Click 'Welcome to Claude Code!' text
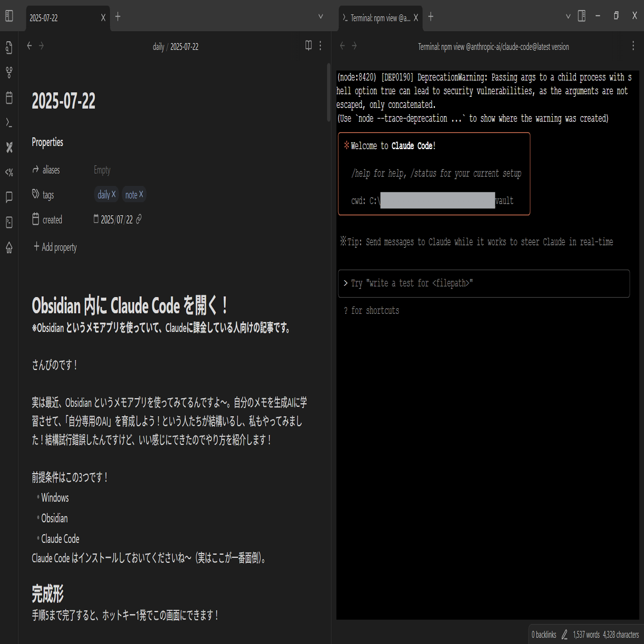Viewport: 644px width, 644px height. (x=393, y=146)
